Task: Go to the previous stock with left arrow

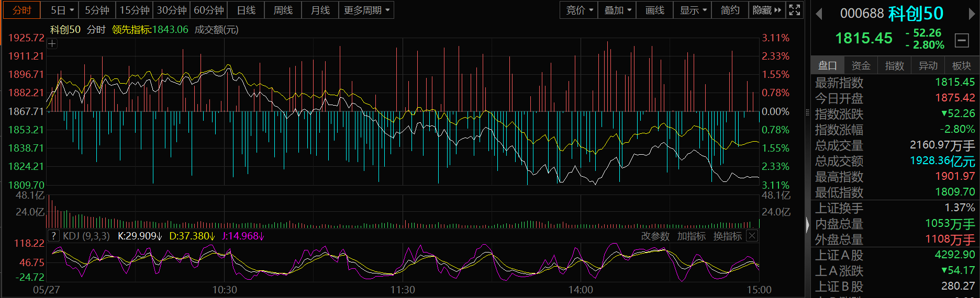Action: [x=819, y=14]
